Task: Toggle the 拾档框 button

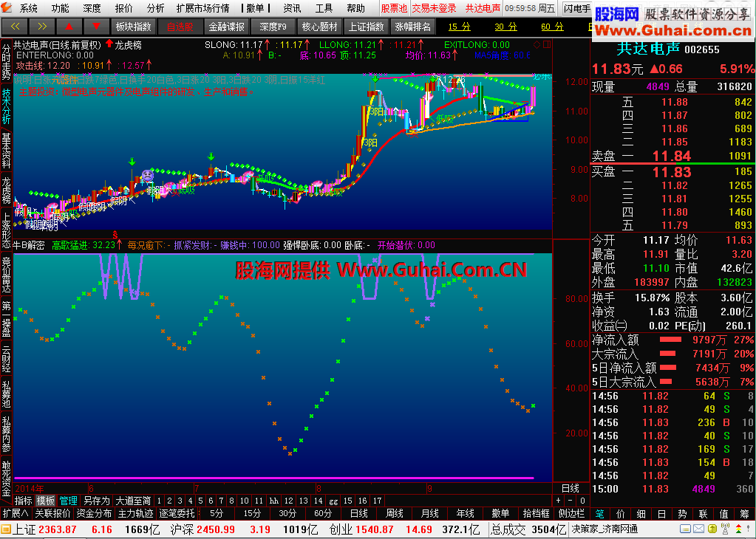Action: (x=536, y=513)
